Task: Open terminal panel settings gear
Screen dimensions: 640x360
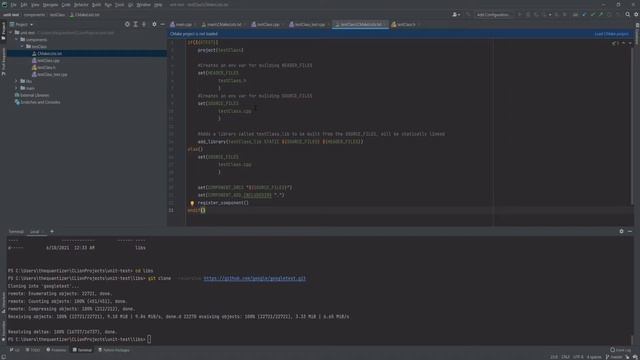Action: tap(621, 231)
